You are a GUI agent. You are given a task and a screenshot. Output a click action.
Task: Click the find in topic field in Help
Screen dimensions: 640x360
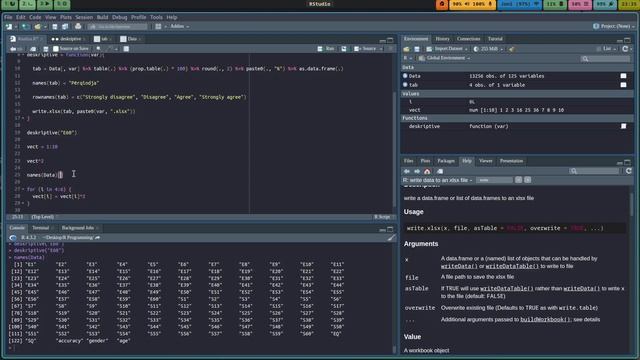494,180
